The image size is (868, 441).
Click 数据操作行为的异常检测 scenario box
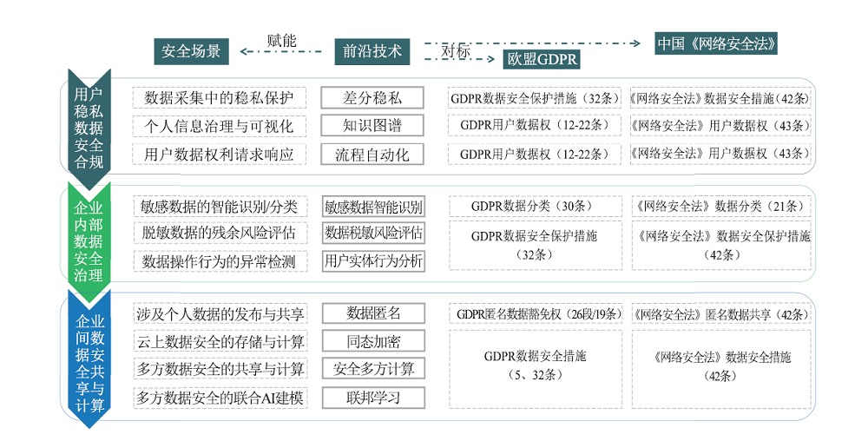pyautogui.click(x=220, y=260)
